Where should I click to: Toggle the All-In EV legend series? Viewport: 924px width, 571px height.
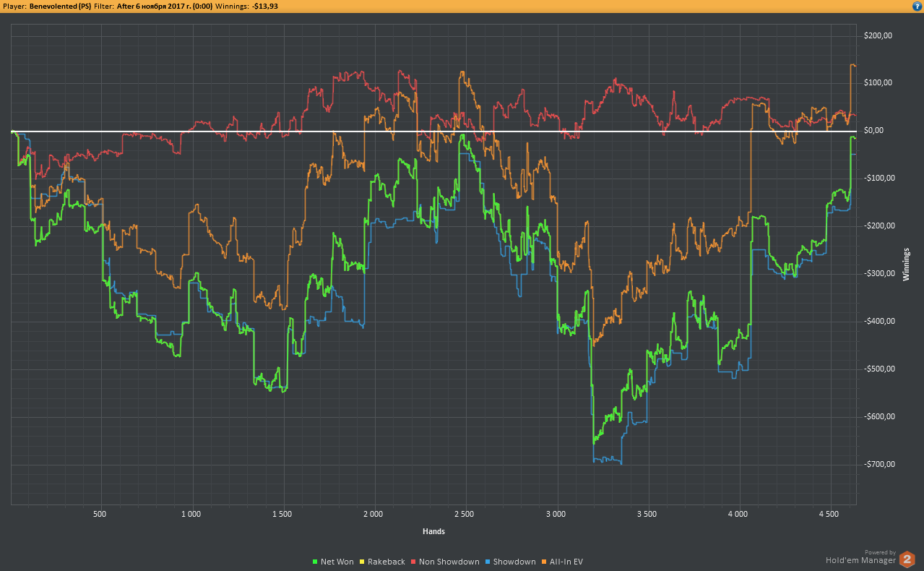(562, 562)
